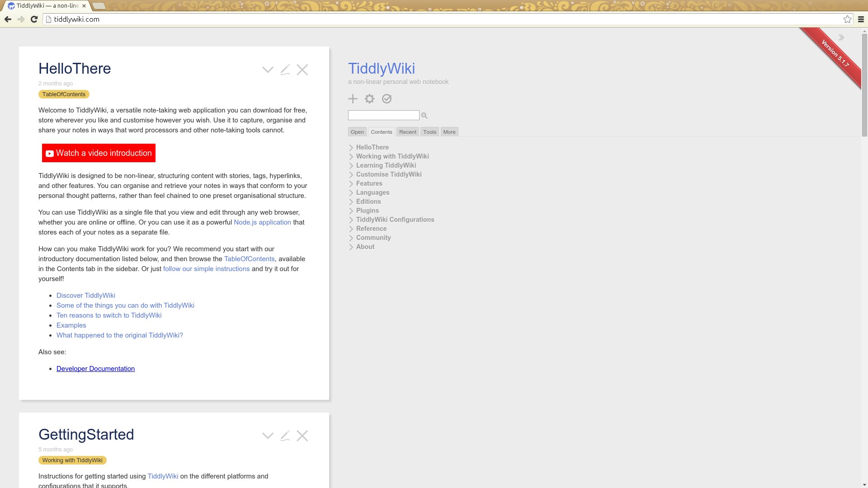Open What happened to the original TiddlyWiki link
Viewport: 868px width, 488px height.
(120, 335)
